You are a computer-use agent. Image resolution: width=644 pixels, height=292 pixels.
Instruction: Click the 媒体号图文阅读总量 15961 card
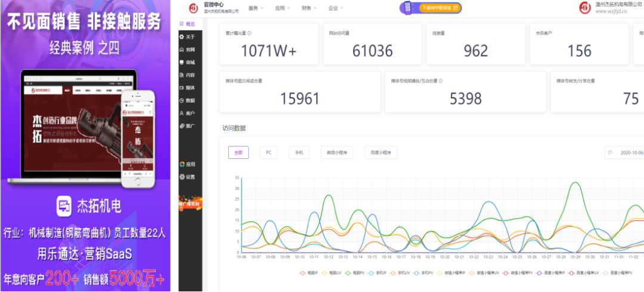coord(300,92)
